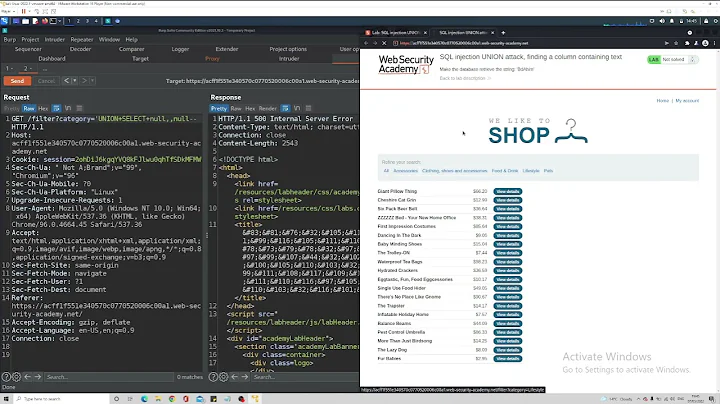Add a new Repeater tab with the ellipsis tab

click(45, 69)
